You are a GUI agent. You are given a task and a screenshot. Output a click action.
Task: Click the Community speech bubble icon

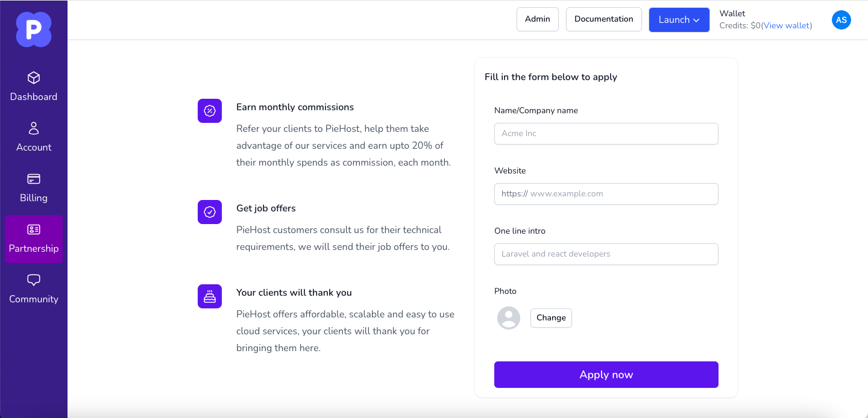[34, 279]
